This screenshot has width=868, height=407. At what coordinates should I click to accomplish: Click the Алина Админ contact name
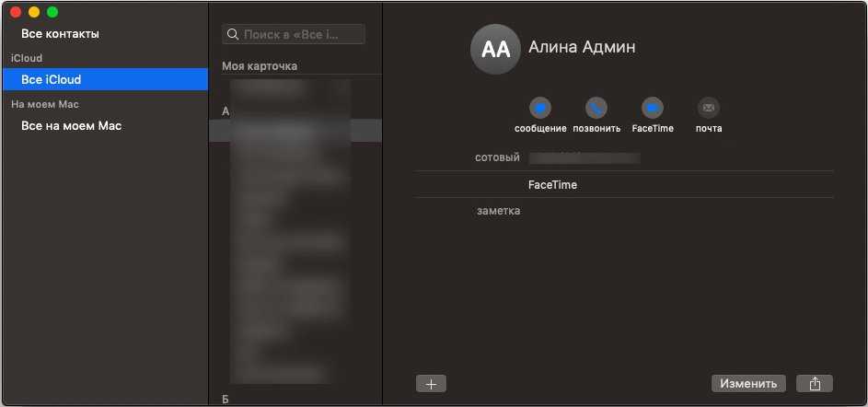tap(582, 47)
